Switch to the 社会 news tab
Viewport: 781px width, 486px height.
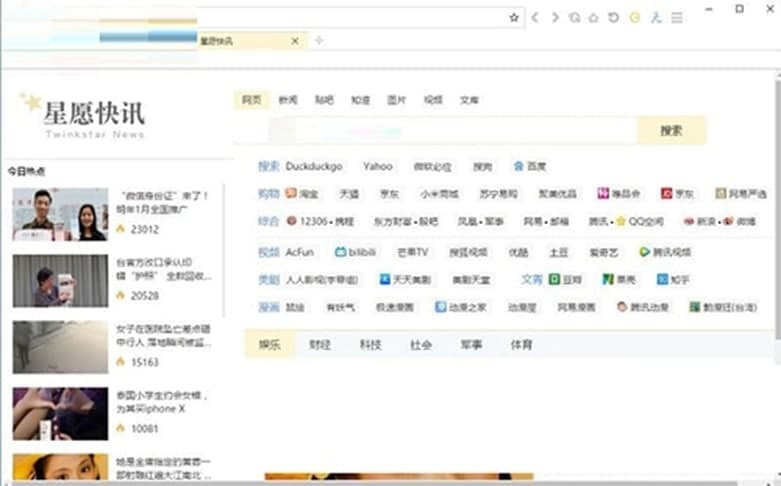point(421,345)
